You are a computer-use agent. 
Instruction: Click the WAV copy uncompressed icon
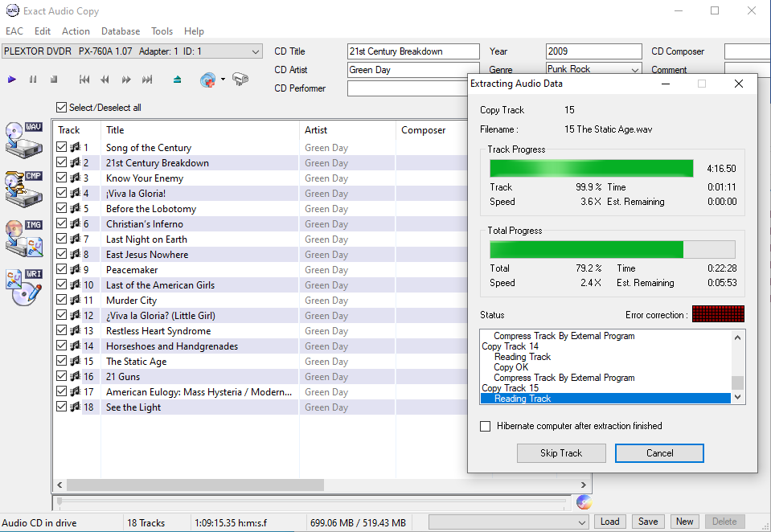coord(24,140)
